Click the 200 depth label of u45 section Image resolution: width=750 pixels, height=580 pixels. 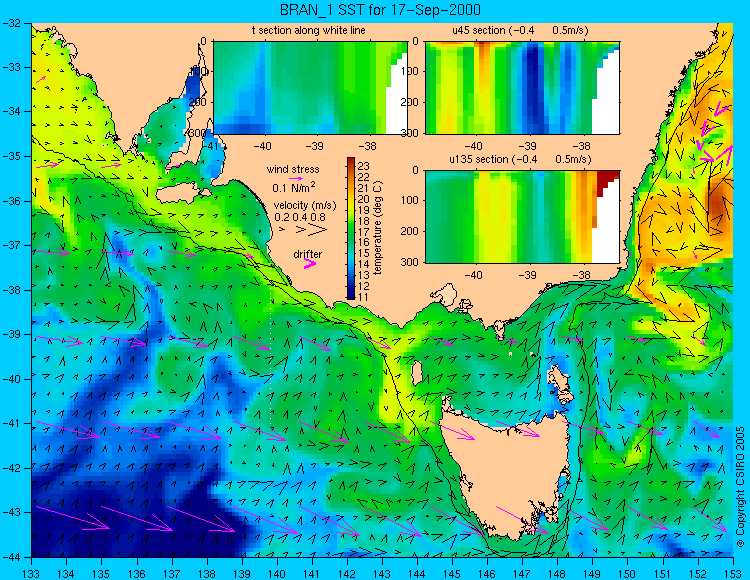pyautogui.click(x=409, y=102)
